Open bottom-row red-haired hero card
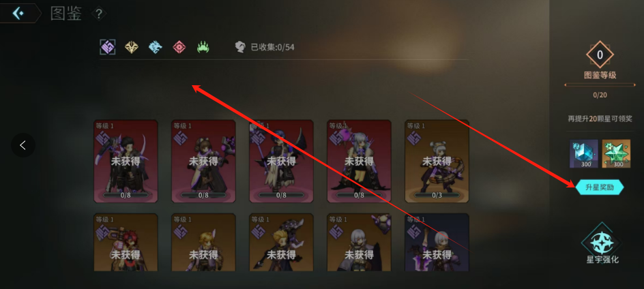 [x=126, y=242]
